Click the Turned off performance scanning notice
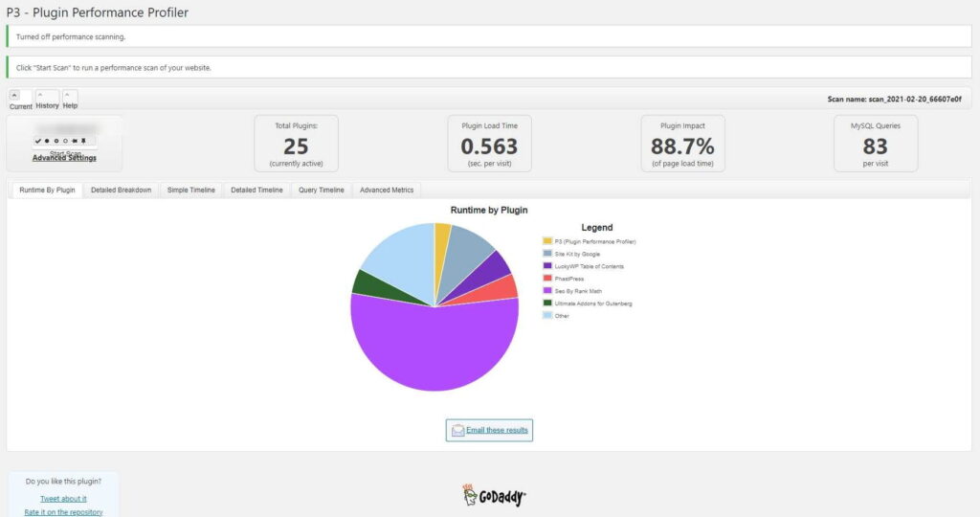This screenshot has width=980, height=517. (x=489, y=37)
